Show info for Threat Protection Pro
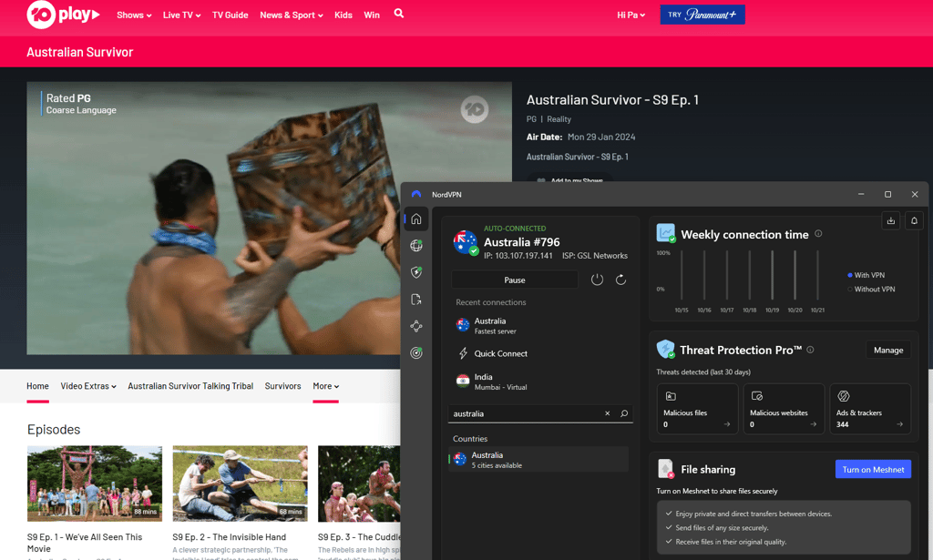 pyautogui.click(x=810, y=350)
